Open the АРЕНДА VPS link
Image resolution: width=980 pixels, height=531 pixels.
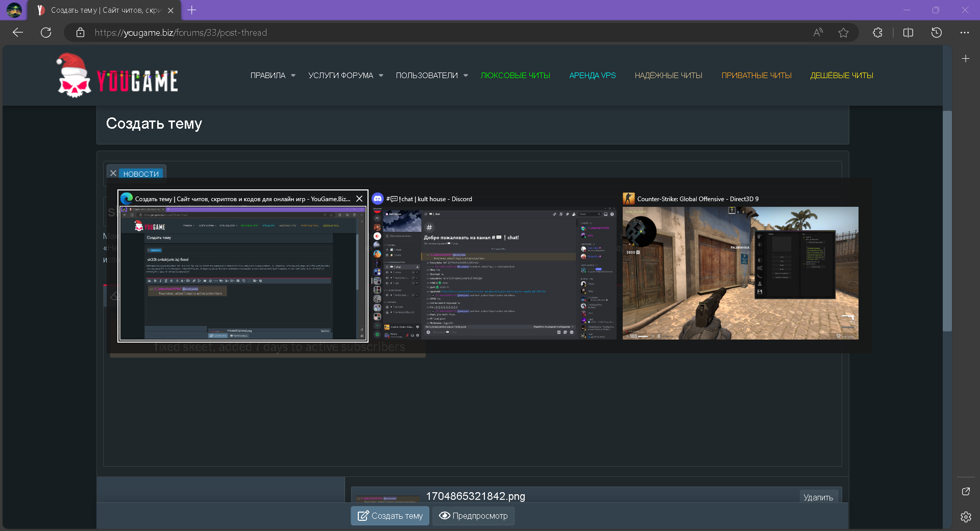coord(592,76)
